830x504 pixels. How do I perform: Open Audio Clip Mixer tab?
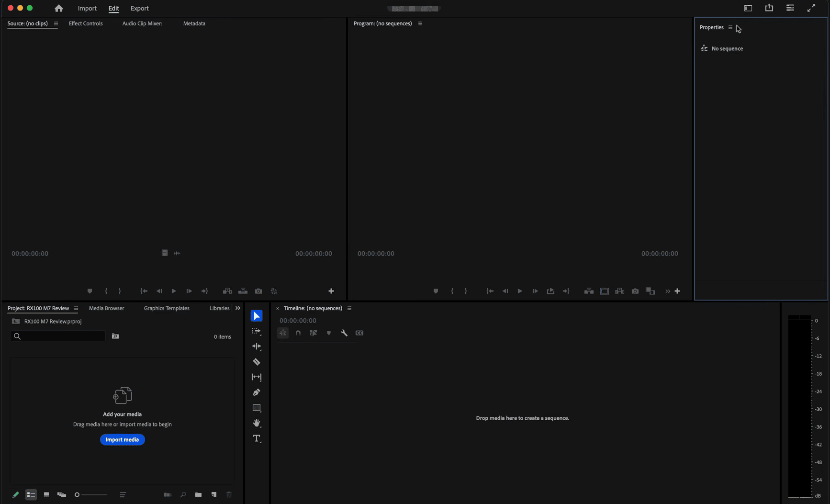(x=142, y=23)
